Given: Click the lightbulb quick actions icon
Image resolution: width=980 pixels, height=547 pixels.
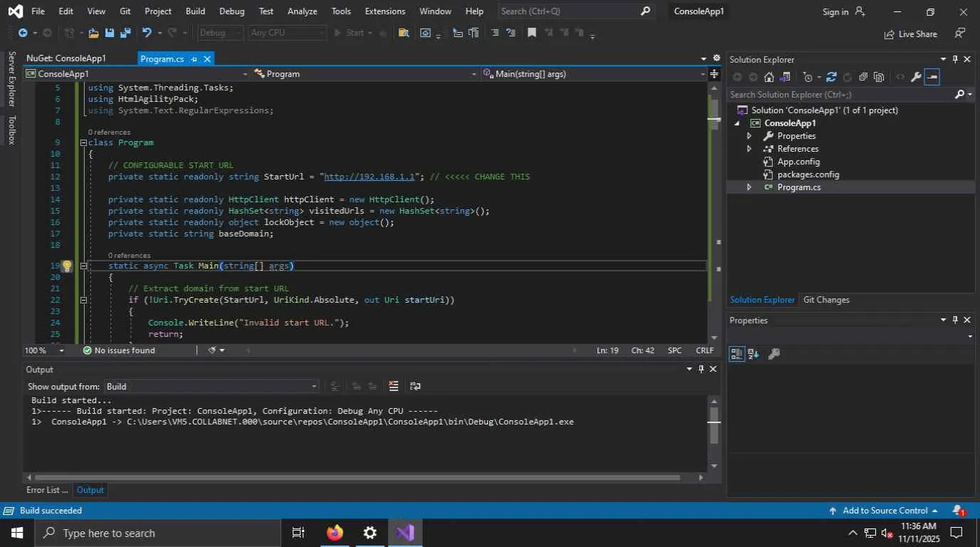Looking at the screenshot, I should click(66, 266).
